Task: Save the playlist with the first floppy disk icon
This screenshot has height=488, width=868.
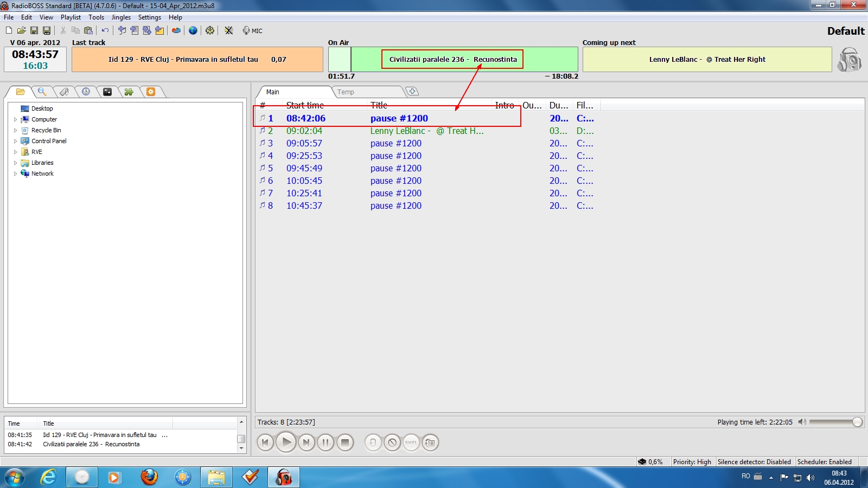Action: (x=34, y=30)
